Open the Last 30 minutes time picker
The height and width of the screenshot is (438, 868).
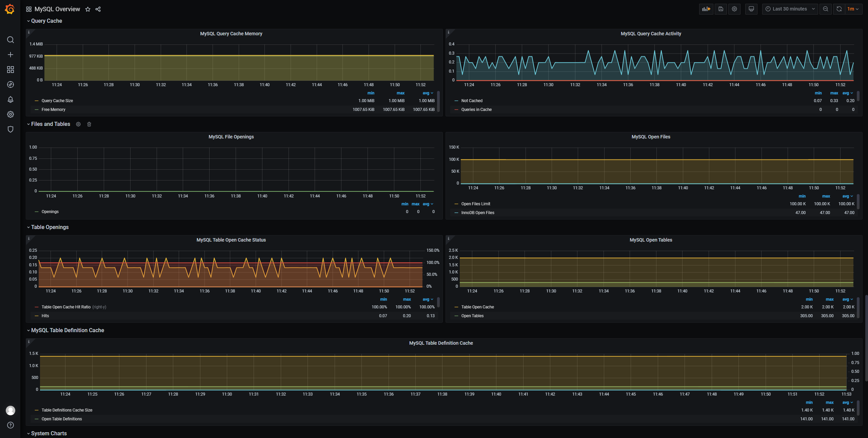click(790, 9)
